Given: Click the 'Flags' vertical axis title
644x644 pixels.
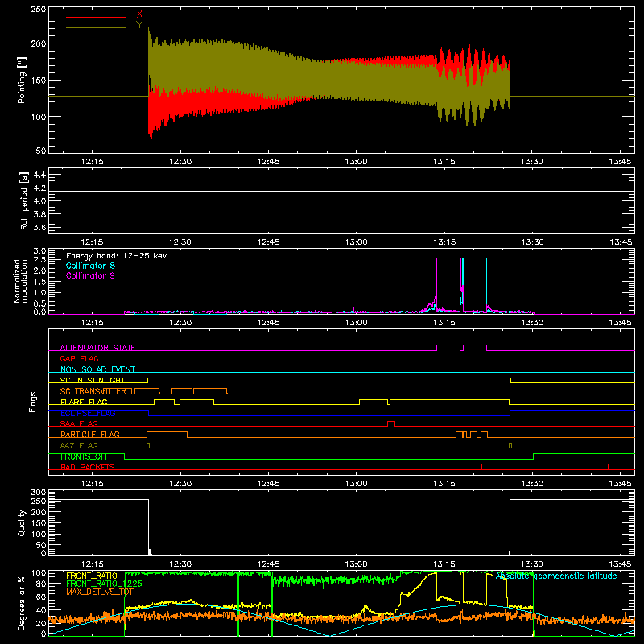Looking at the screenshot, I should (x=33, y=402).
